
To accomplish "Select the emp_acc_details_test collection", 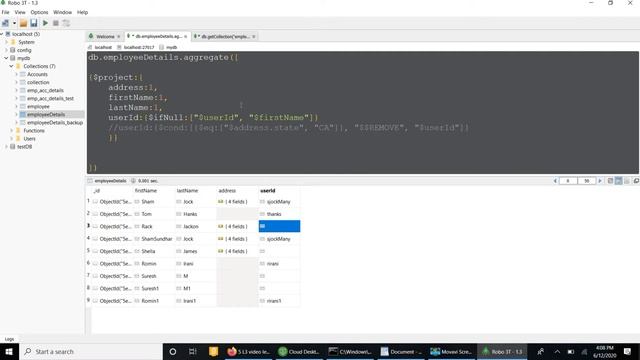I will (x=50, y=98).
